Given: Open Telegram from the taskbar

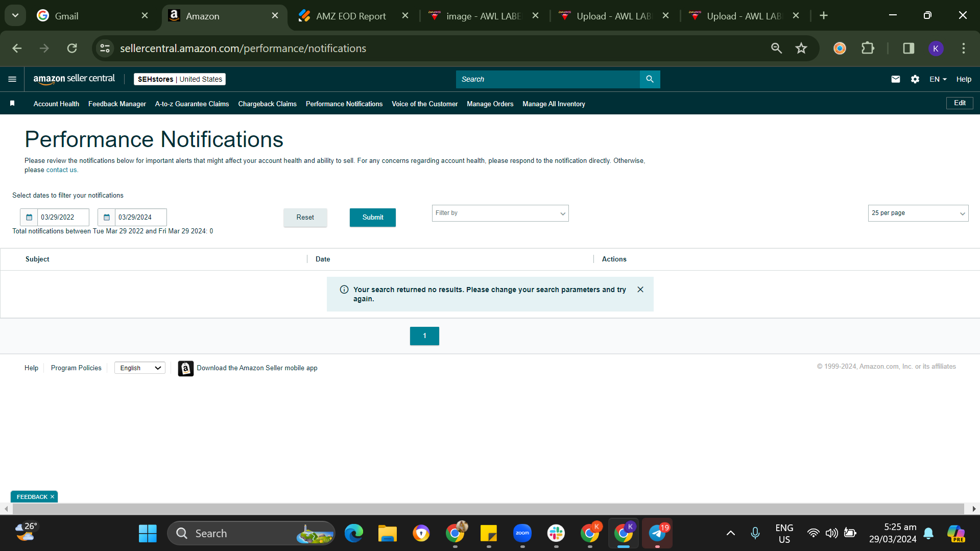Looking at the screenshot, I should pos(657,534).
